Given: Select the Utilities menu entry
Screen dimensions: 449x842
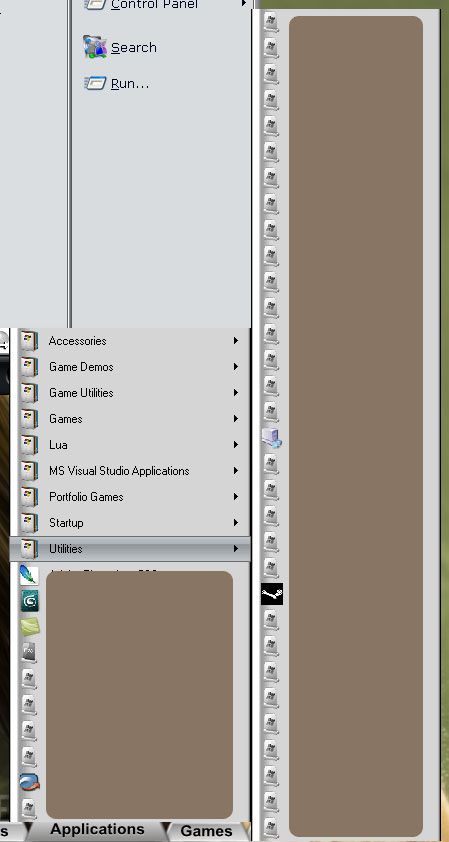Looking at the screenshot, I should (x=130, y=549).
